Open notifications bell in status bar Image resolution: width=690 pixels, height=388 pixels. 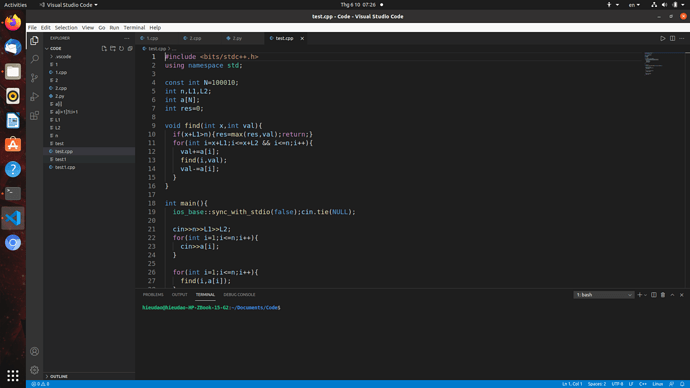click(x=682, y=384)
